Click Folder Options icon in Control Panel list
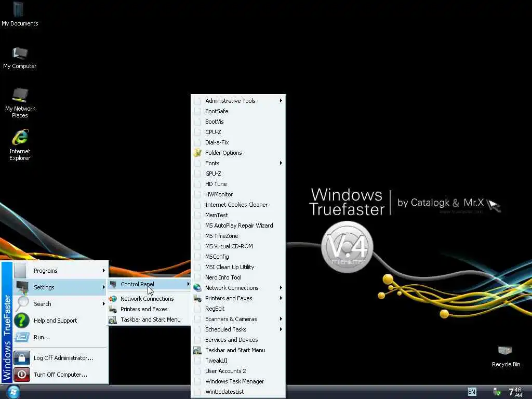The width and height of the screenshot is (532, 399). [197, 153]
